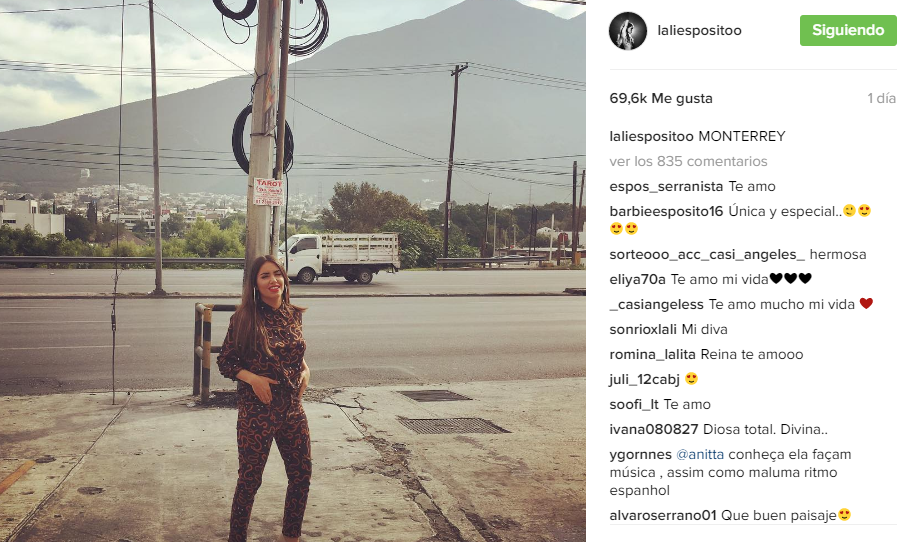View the 69,6k Me gusta likes list
Viewport: 902px width, 542px height.
[660, 98]
